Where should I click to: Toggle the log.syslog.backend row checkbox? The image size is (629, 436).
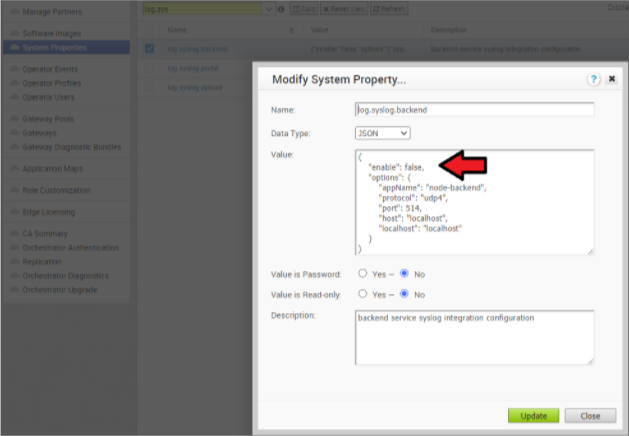pos(149,47)
